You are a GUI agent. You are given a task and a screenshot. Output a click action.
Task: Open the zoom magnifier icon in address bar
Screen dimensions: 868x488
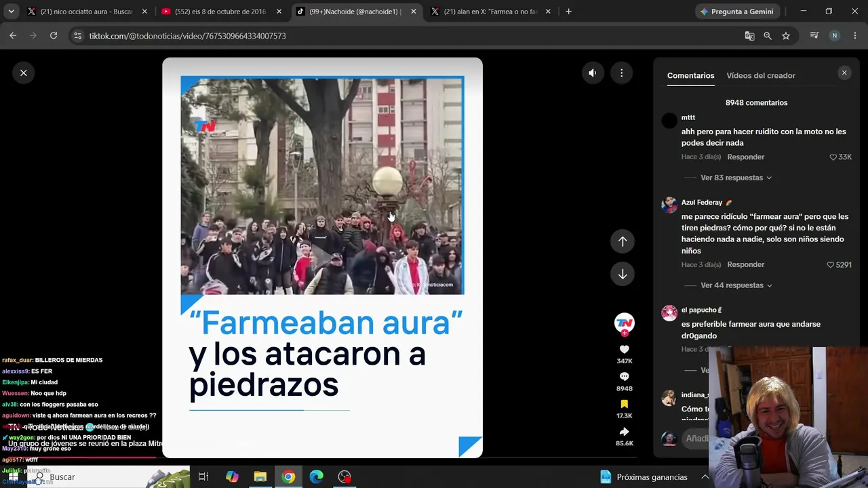pyautogui.click(x=768, y=36)
